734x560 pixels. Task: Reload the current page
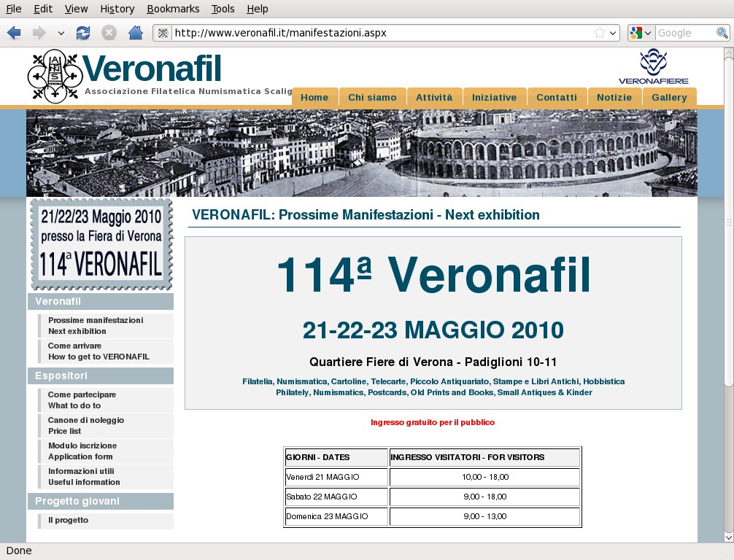point(83,33)
